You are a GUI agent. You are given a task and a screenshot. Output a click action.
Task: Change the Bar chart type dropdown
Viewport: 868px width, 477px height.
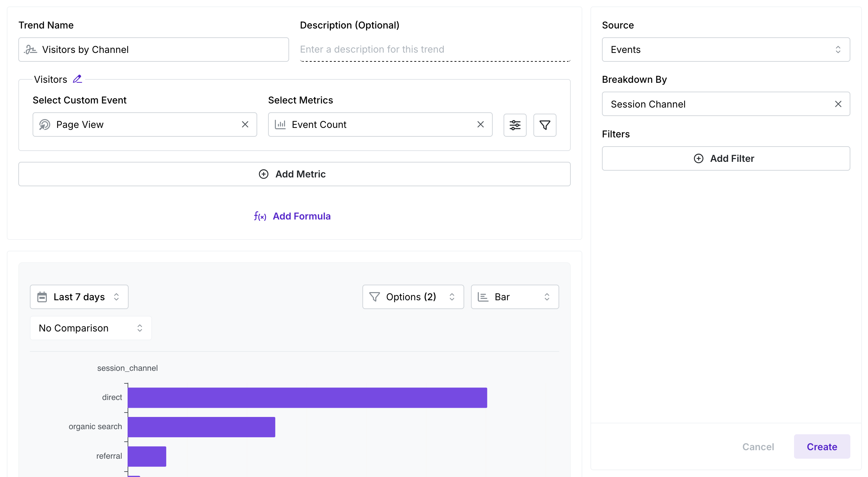[x=514, y=297]
